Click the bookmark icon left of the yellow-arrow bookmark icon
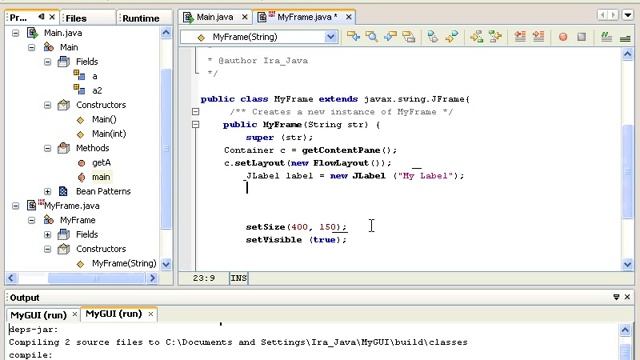 coord(433,37)
